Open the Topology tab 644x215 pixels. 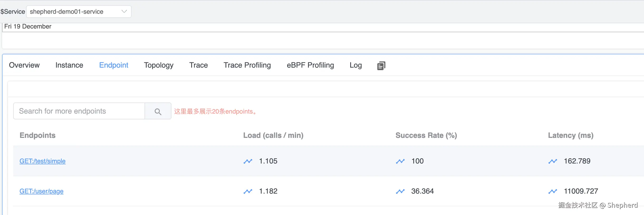[x=159, y=65]
